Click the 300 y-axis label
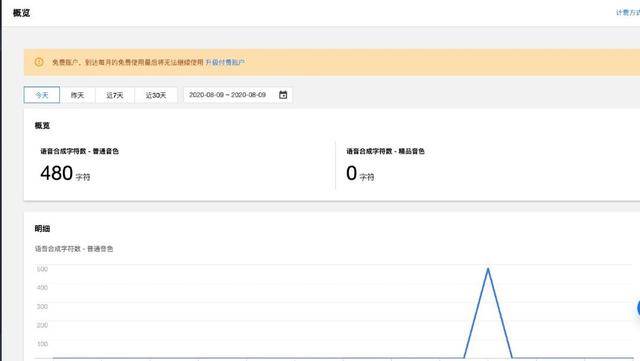 pyautogui.click(x=42, y=306)
